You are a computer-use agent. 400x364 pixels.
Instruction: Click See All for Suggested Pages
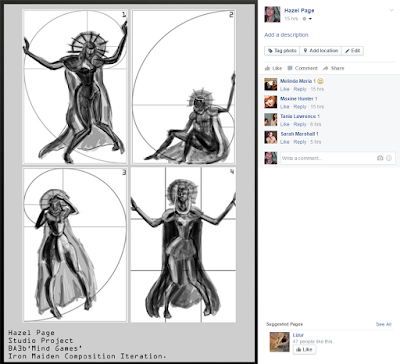[x=383, y=324]
